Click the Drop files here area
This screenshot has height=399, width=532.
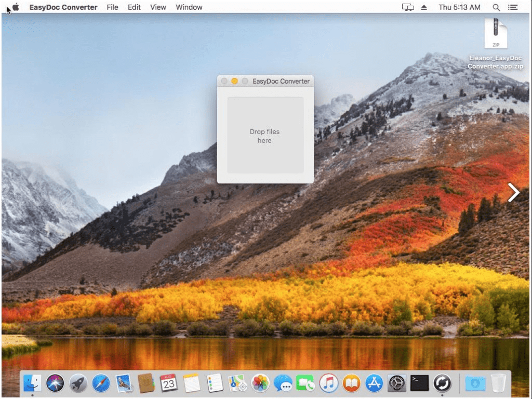point(265,136)
